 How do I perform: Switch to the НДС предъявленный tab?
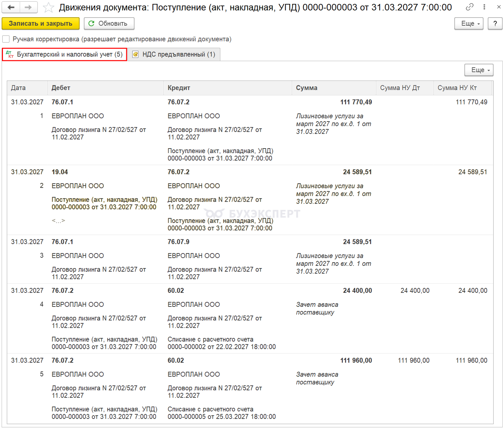point(174,54)
